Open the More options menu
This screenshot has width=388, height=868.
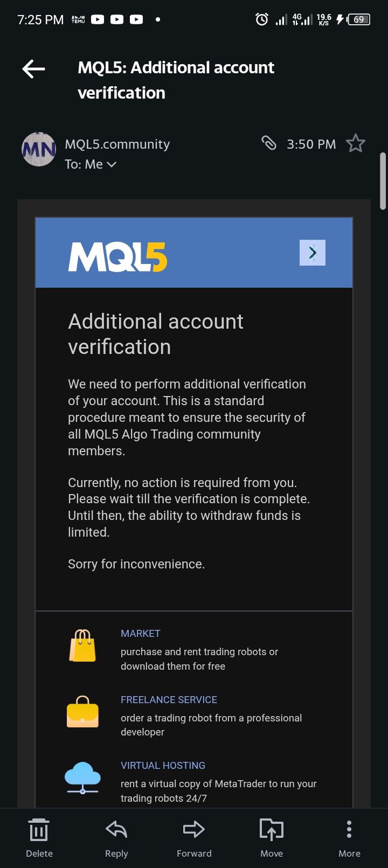tap(349, 838)
